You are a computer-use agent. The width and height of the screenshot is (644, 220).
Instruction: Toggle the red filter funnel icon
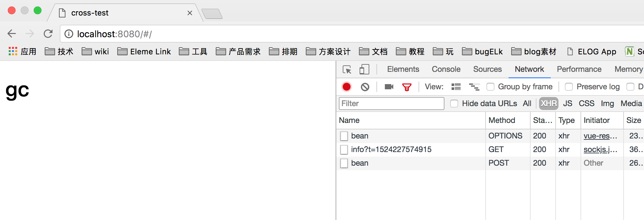pos(407,87)
